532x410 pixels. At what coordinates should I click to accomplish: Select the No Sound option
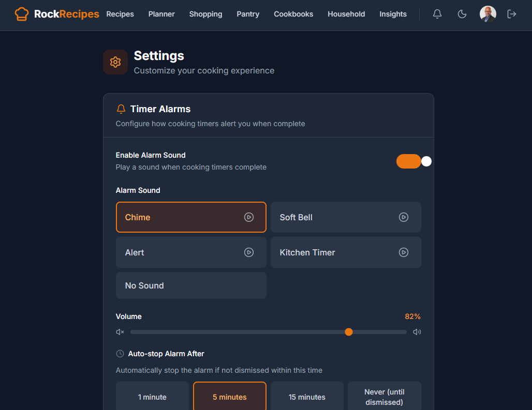191,285
